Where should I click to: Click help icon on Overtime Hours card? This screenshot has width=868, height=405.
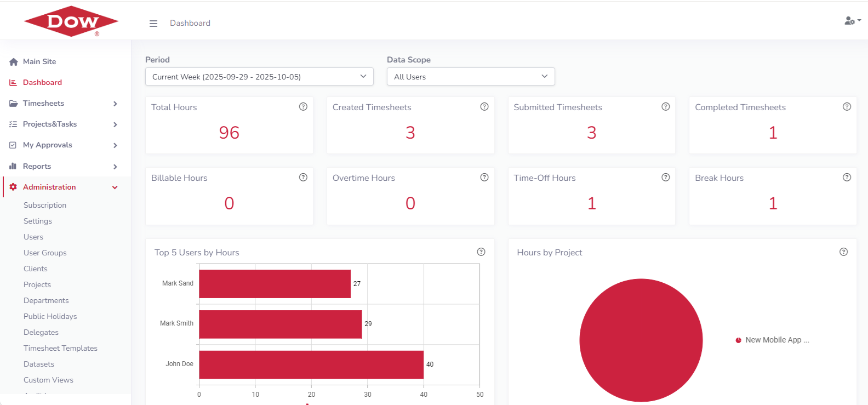484,178
